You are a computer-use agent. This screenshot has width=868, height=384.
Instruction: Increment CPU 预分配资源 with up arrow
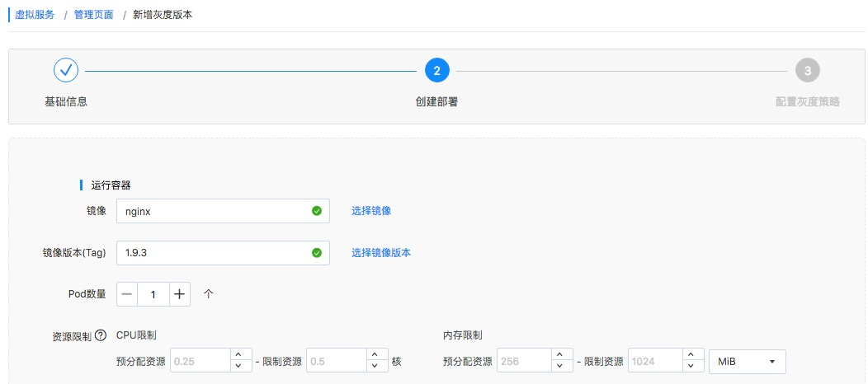(x=238, y=355)
